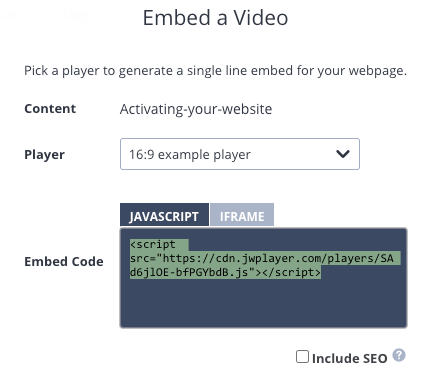437x388 pixels.
Task: Click empty area of Embed Code box
Action: click(263, 303)
